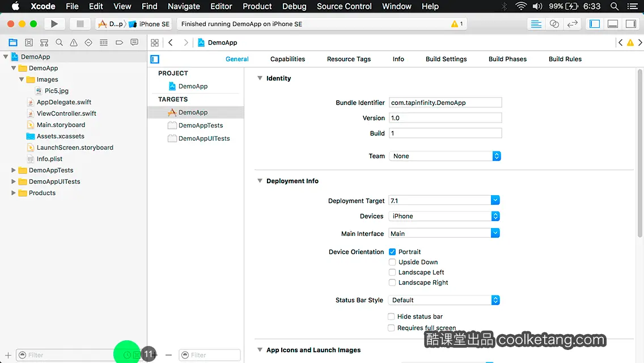Expand the DemoAppTests folder
Image resolution: width=644 pixels, height=363 pixels.
pos(13,170)
